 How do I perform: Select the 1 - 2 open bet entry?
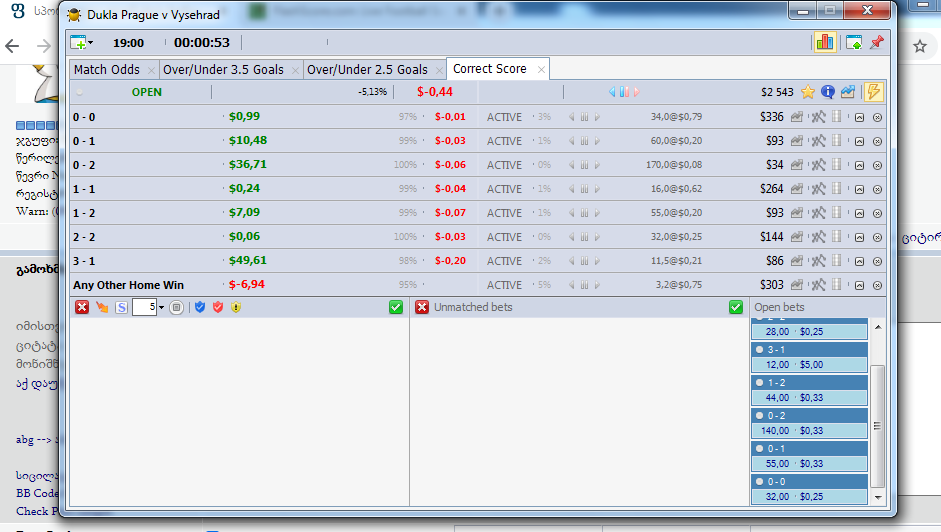pos(810,390)
